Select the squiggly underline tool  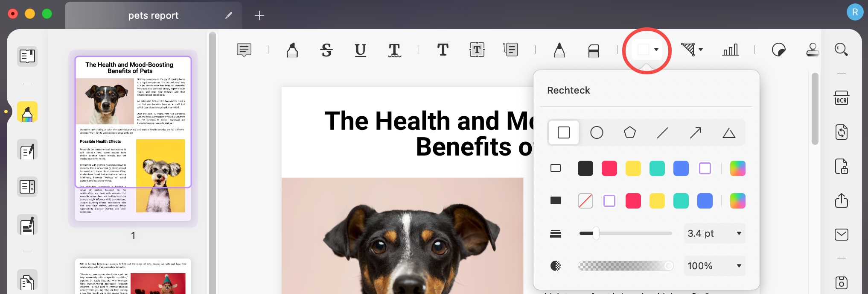pos(395,50)
